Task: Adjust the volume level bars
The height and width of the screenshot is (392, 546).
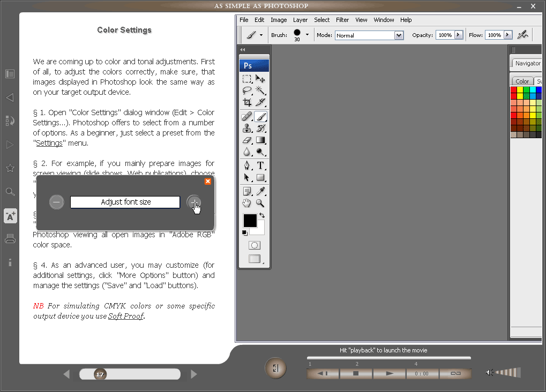Action: click(508, 373)
